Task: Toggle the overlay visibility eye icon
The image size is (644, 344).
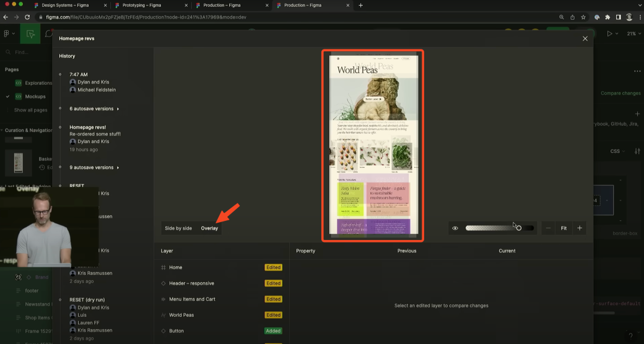Action: (x=455, y=228)
